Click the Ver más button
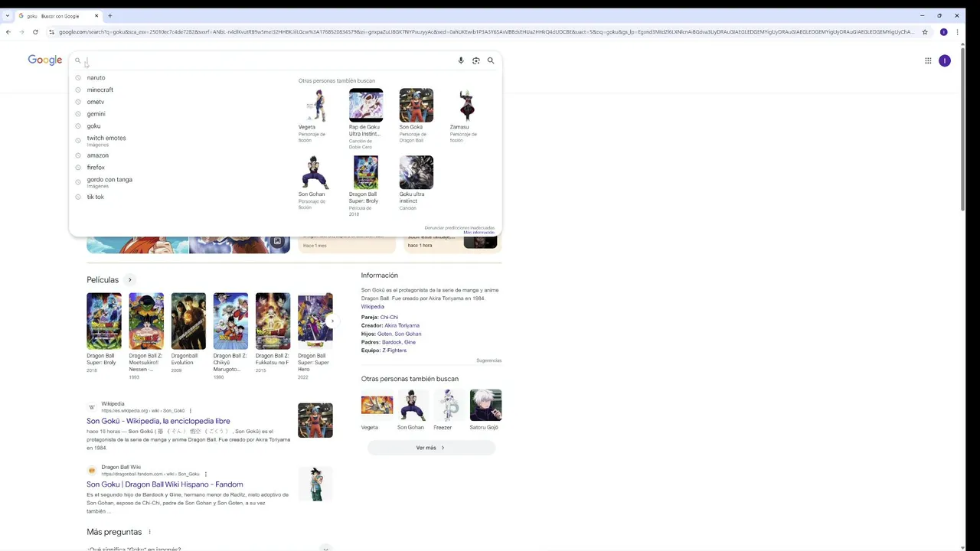This screenshot has height=551, width=980. (x=431, y=448)
